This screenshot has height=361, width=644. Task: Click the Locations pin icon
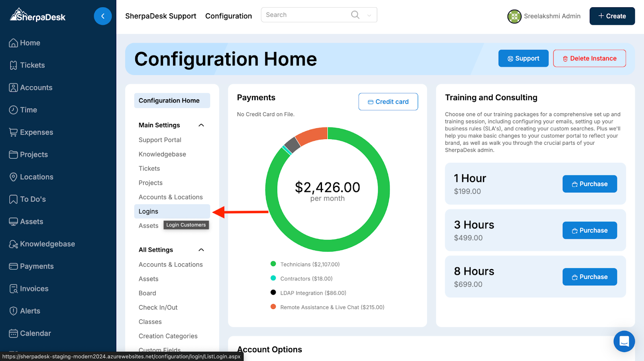click(13, 177)
